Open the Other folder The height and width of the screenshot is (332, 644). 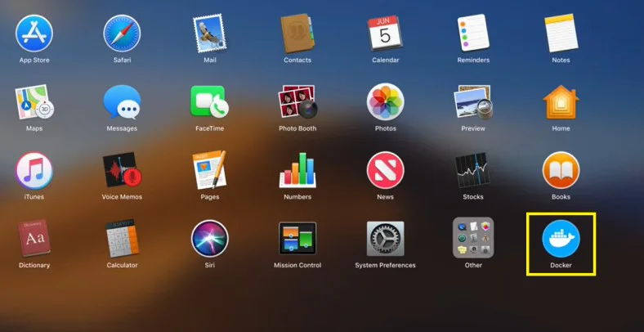473,237
